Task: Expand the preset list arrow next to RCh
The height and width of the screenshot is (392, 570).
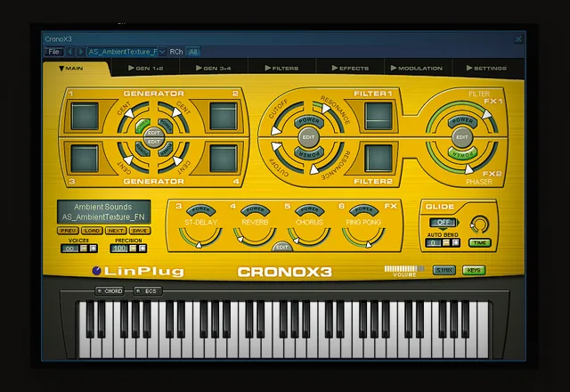Action: coord(162,52)
